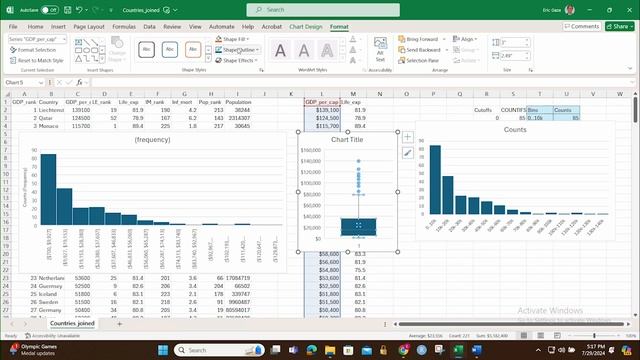The height and width of the screenshot is (360, 640).
Task: Click the zoom slider handle
Action: click(594, 336)
